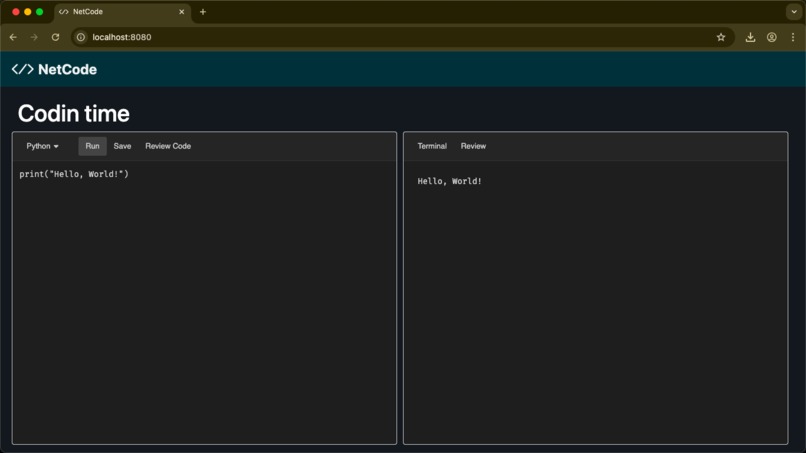This screenshot has width=806, height=453.
Task: Go forward in browser history
Action: (x=34, y=37)
